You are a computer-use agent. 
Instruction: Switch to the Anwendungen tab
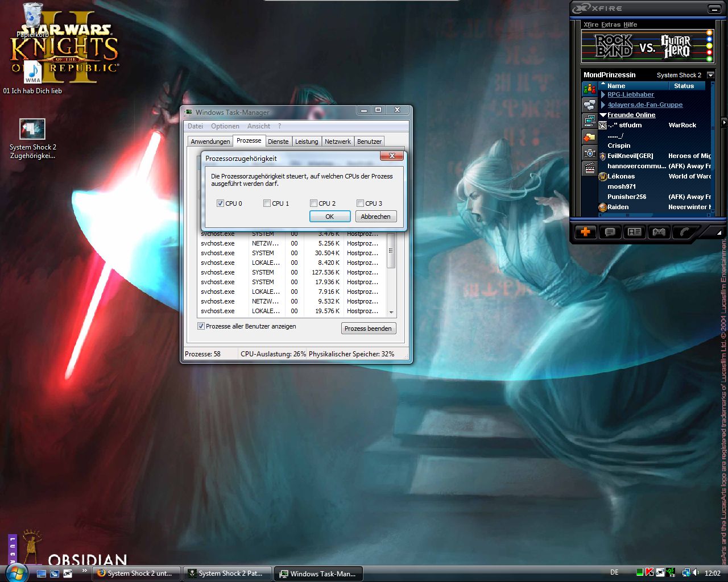click(x=210, y=142)
